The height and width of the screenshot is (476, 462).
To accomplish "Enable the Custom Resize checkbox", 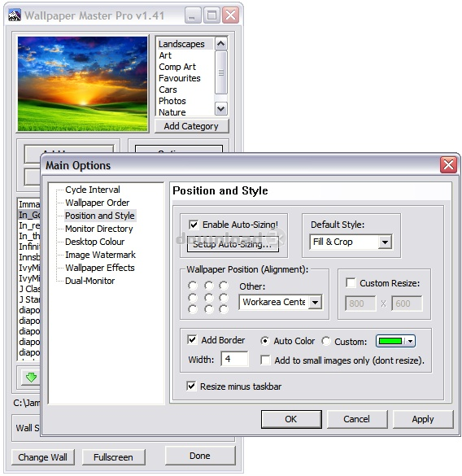I will click(351, 282).
